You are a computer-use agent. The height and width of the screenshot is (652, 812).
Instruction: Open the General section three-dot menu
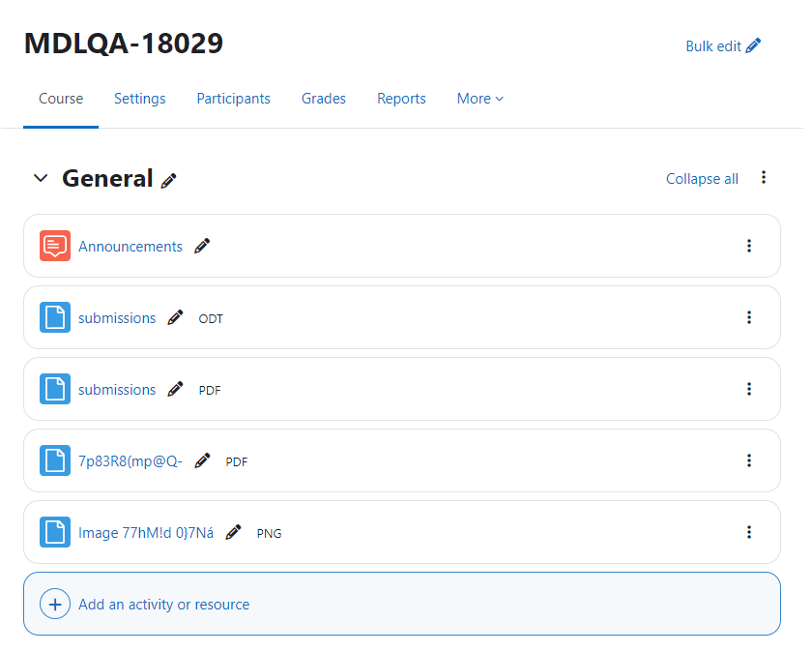pyautogui.click(x=764, y=177)
